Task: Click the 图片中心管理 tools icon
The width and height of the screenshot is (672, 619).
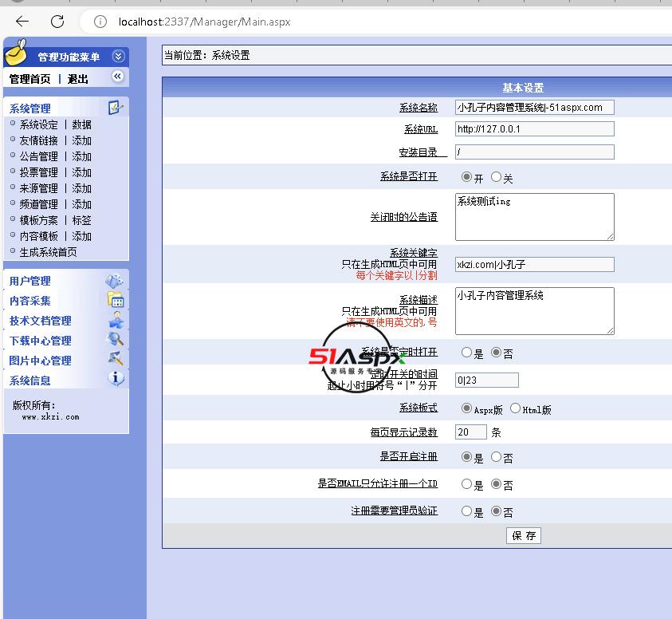Action: coord(115,361)
